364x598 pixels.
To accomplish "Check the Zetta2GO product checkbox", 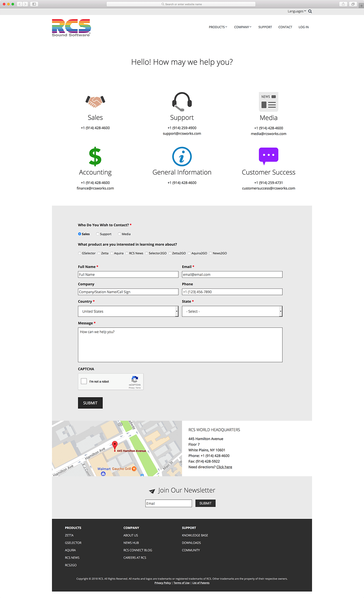I will tap(170, 253).
